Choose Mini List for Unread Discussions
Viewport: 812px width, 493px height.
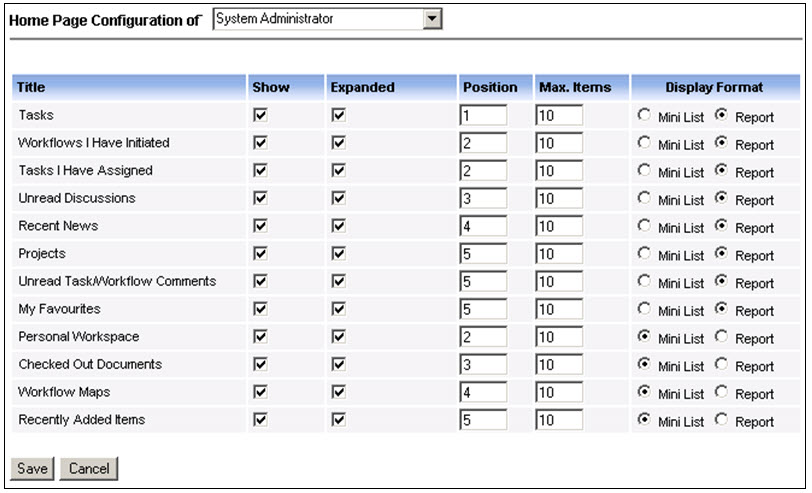click(x=644, y=198)
